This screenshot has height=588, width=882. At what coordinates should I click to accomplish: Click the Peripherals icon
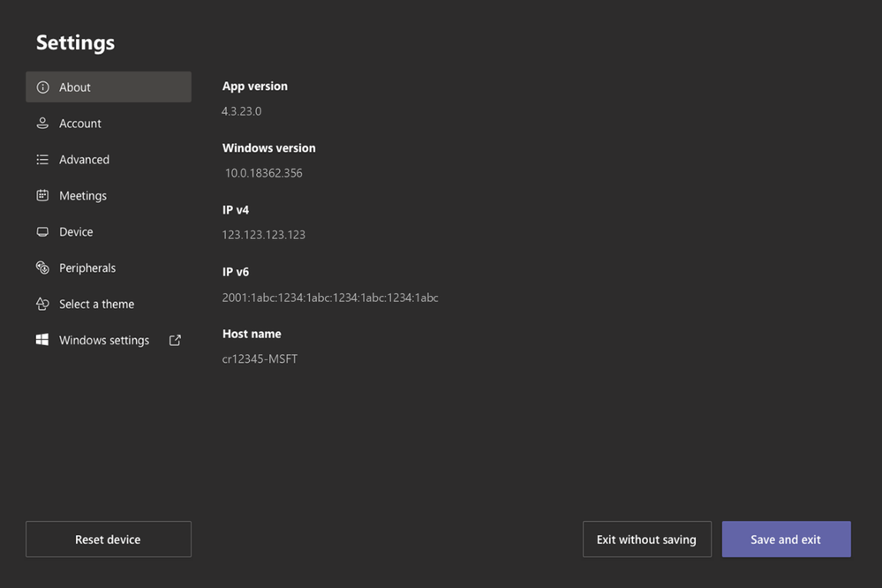point(42,268)
